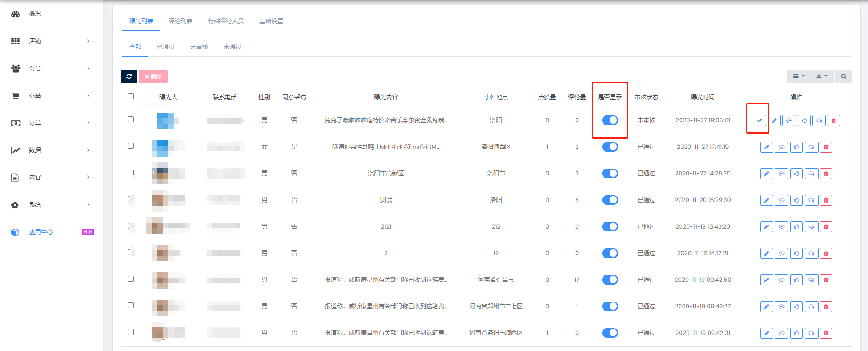Expand the 店铺 sidebar menu
Viewport: 868px width, 351px height.
pyautogui.click(x=50, y=41)
